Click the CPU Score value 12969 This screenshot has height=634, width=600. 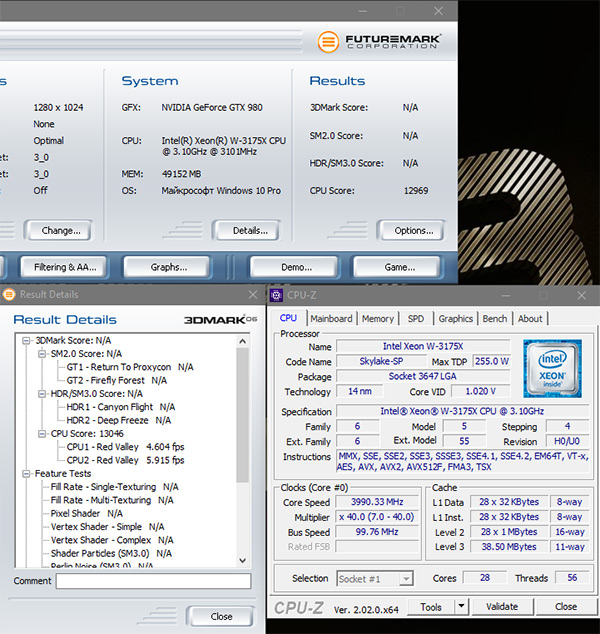pyautogui.click(x=416, y=191)
